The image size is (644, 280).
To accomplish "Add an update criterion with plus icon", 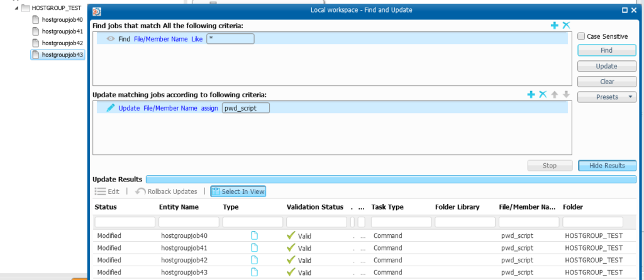I will pos(531,95).
